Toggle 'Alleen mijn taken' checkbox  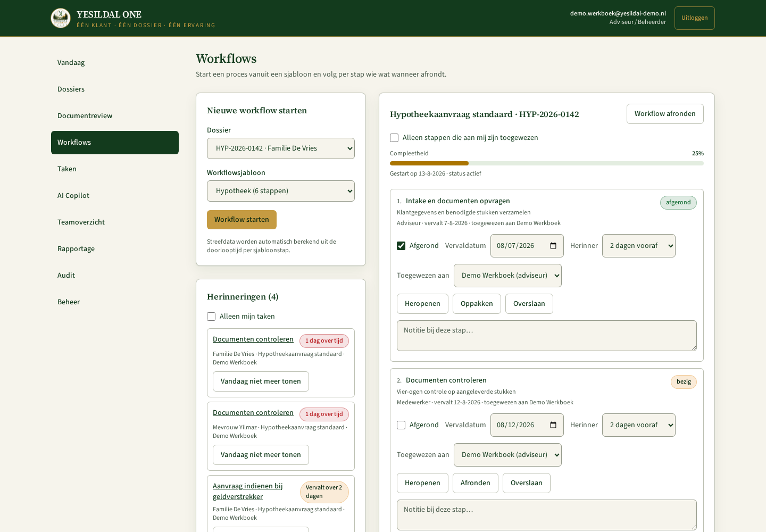(x=211, y=317)
